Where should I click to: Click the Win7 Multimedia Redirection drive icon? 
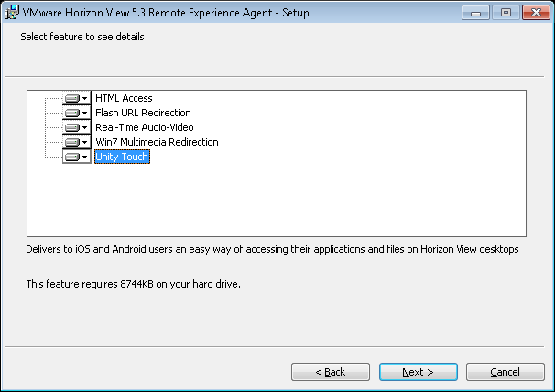(72, 142)
